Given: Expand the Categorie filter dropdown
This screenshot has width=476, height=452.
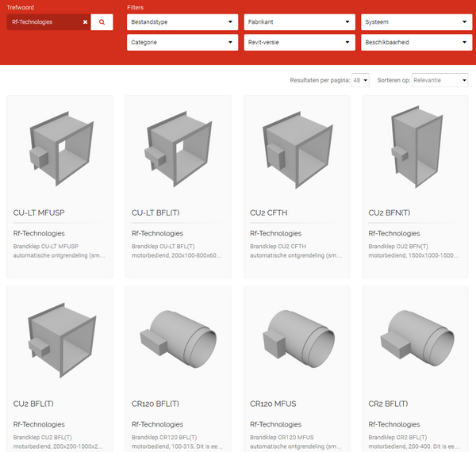Looking at the screenshot, I should point(182,42).
